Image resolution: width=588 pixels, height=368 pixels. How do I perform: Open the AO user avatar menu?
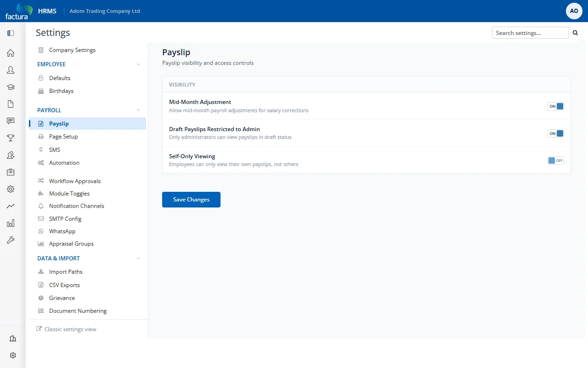(x=574, y=11)
